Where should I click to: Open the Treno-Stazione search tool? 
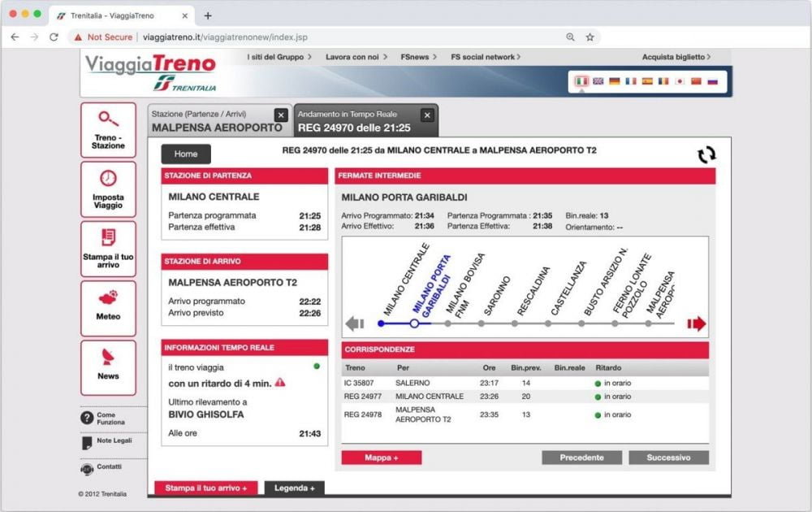pyautogui.click(x=109, y=128)
